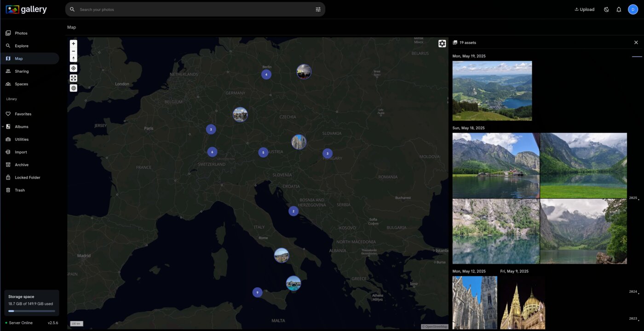
Task: Enter fullscreen map view
Action: pyautogui.click(x=73, y=78)
